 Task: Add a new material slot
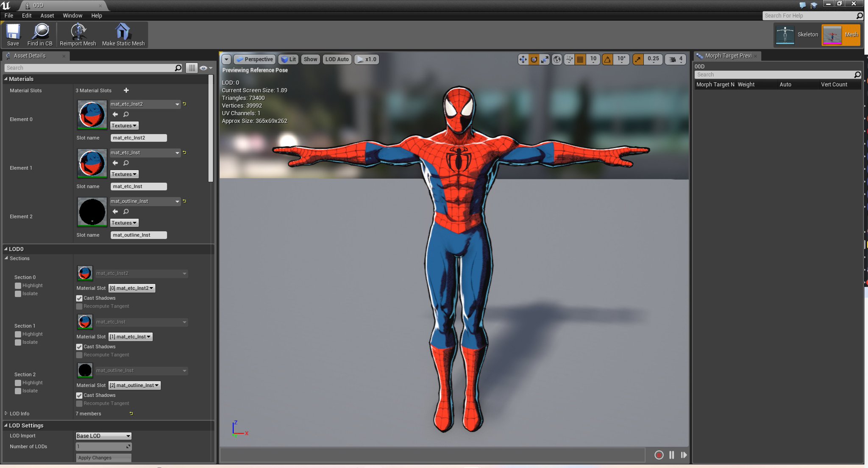coord(126,90)
